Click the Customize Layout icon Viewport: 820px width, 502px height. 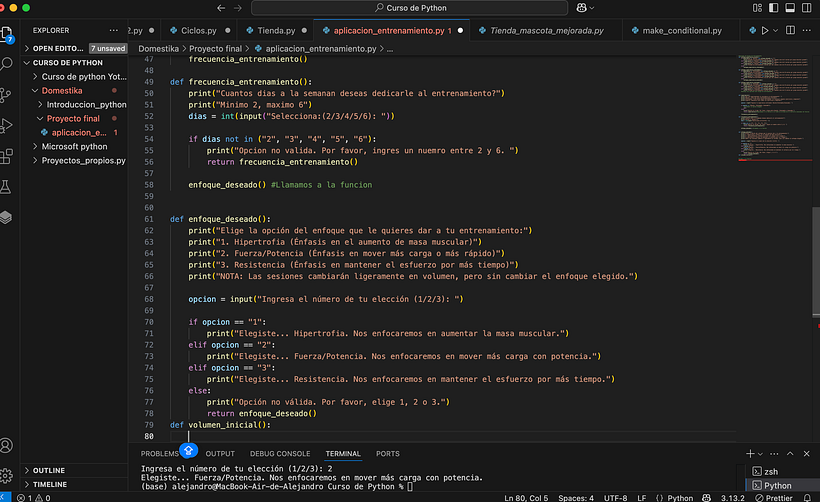[x=757, y=8]
